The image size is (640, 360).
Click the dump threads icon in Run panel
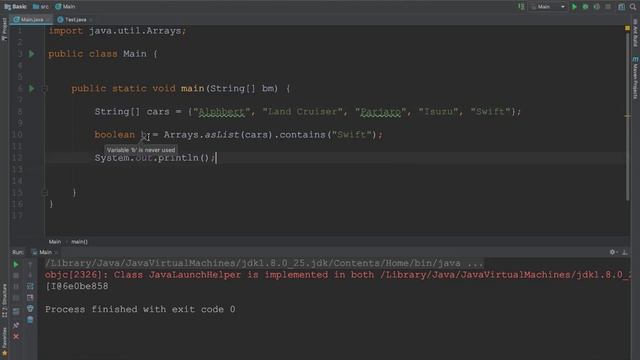coord(16,298)
